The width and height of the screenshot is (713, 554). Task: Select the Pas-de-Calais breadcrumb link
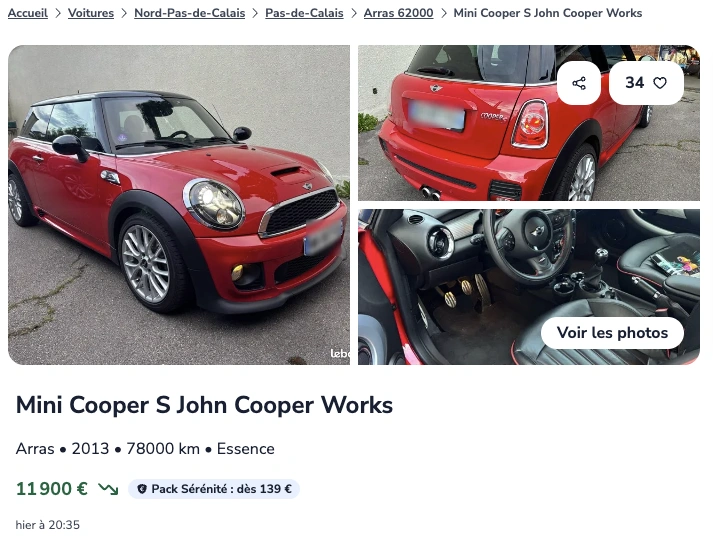tap(304, 13)
